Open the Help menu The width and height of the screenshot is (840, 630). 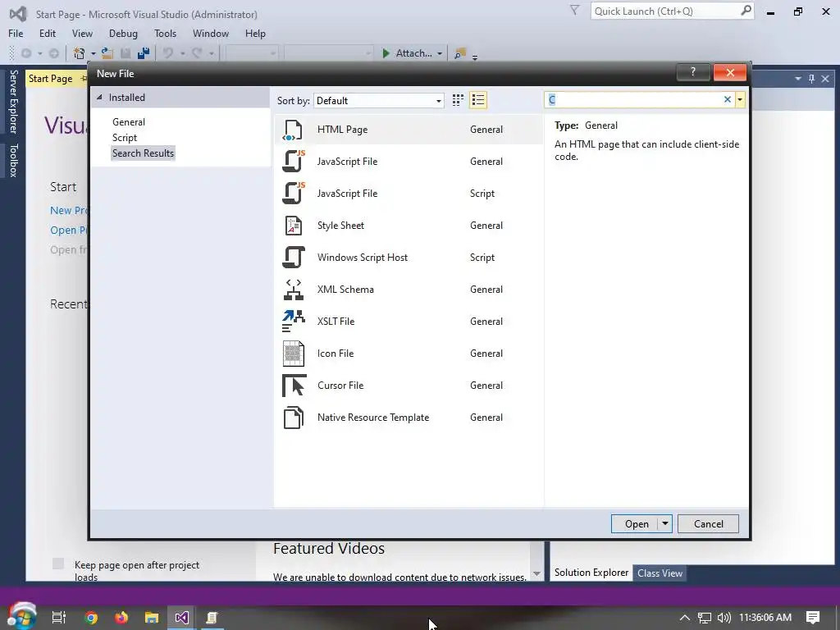pyautogui.click(x=255, y=33)
